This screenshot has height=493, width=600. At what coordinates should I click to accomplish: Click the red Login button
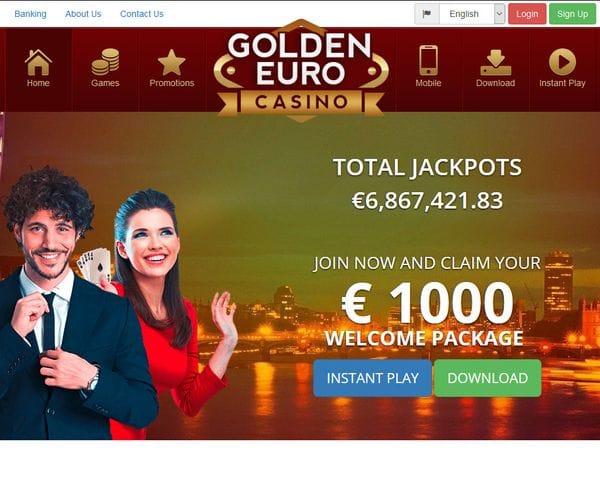527,14
